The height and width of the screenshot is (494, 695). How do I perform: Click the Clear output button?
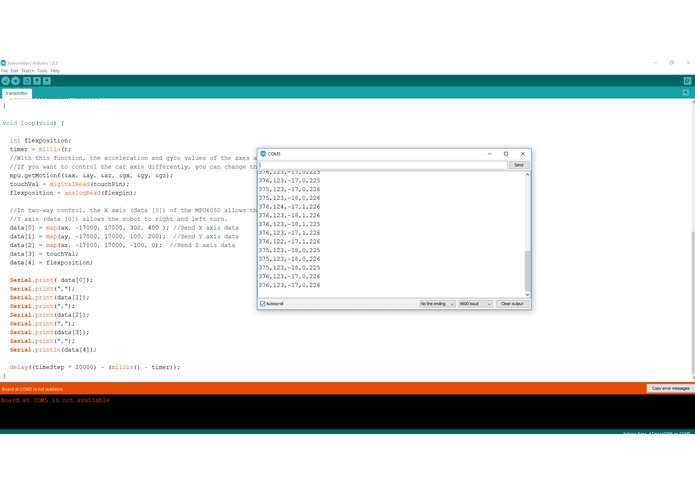[x=512, y=304]
